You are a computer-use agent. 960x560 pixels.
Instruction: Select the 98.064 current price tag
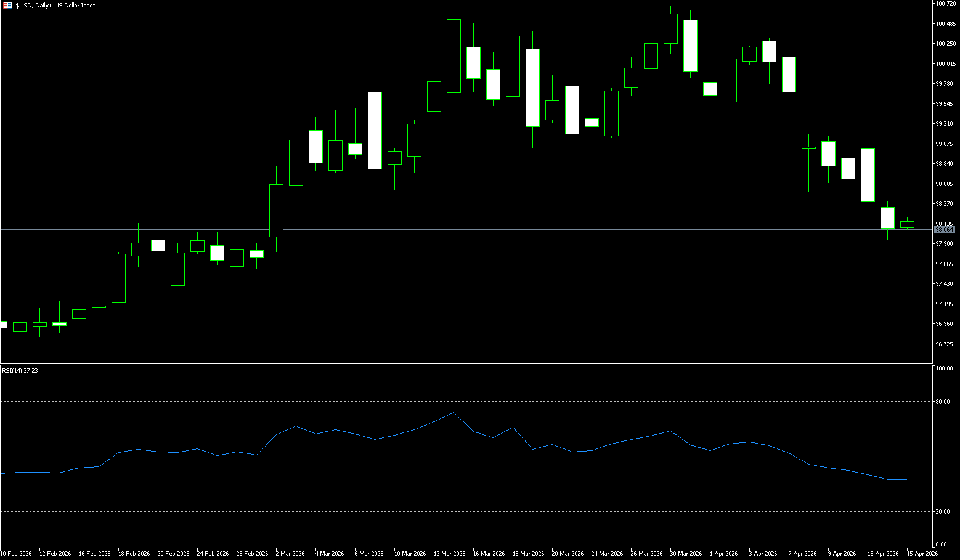[944, 229]
